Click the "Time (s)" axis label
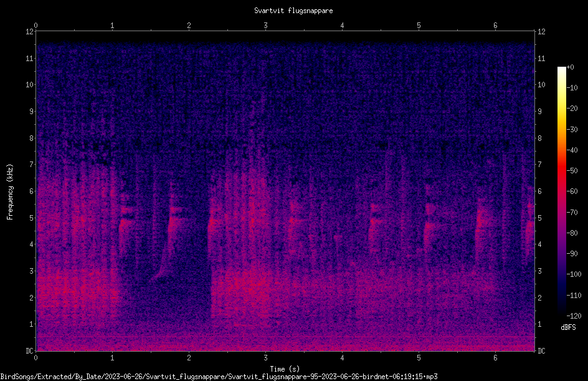588x381 pixels. [285, 369]
